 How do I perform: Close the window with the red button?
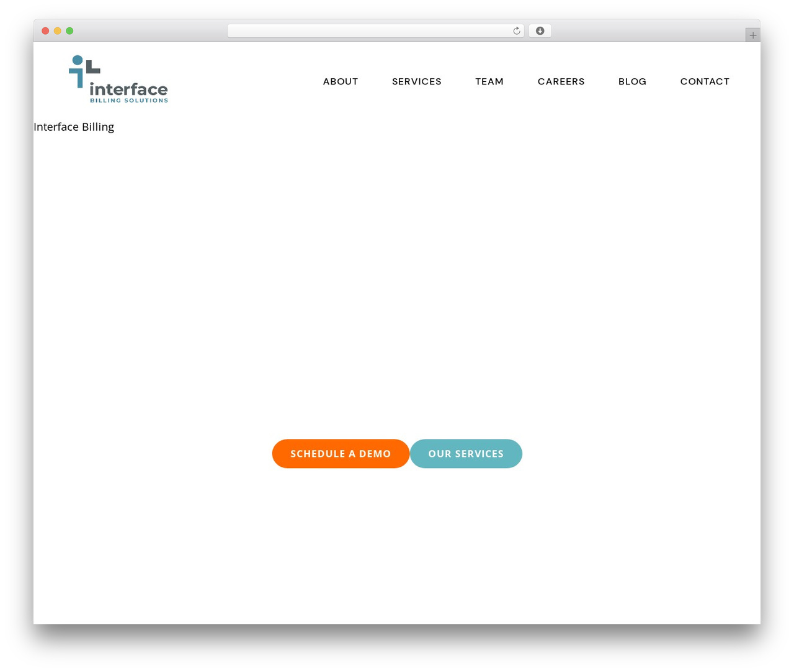click(45, 31)
